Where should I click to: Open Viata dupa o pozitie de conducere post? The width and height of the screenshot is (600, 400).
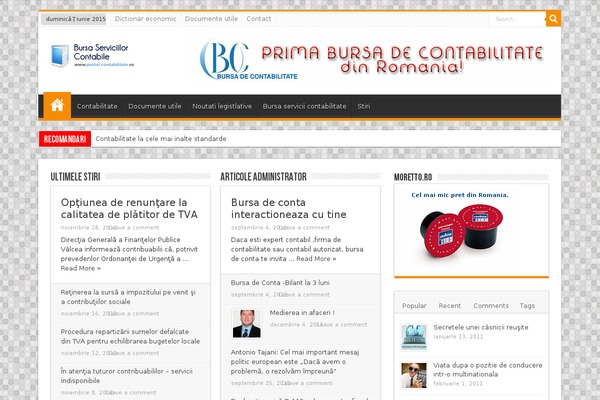(488, 370)
